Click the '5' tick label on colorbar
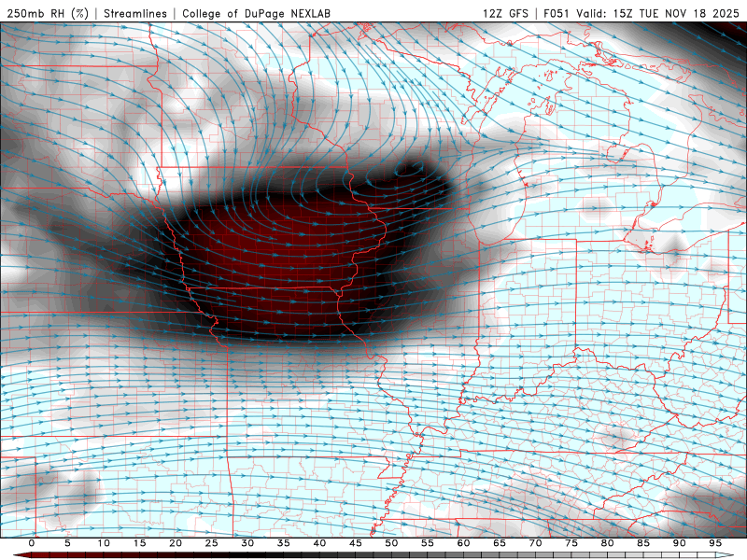The image size is (747, 560). point(67,543)
